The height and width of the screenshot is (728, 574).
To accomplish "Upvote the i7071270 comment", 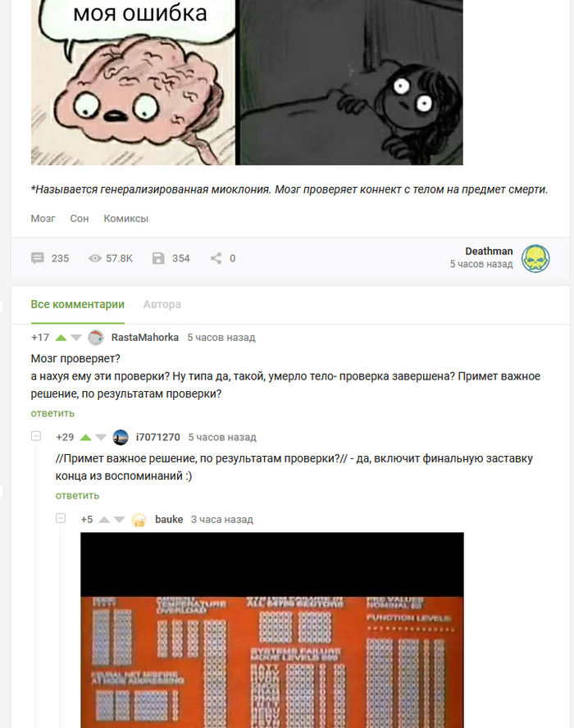I will pyautogui.click(x=85, y=437).
